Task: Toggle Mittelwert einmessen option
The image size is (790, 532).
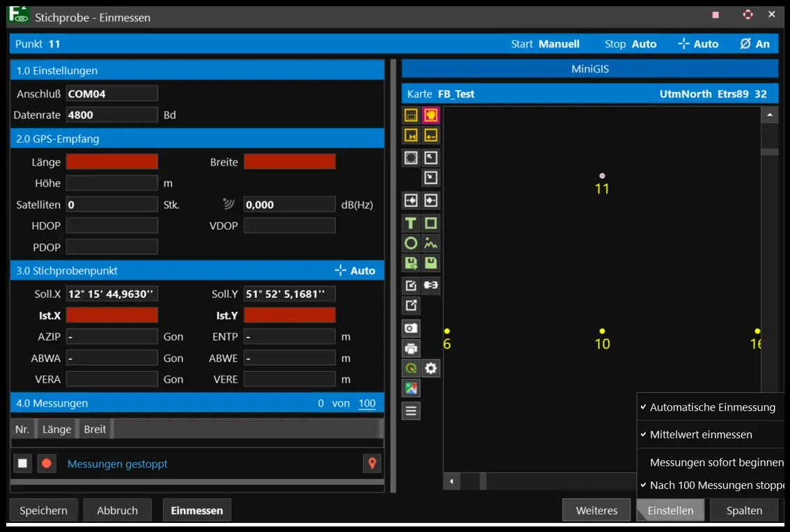Action: pyautogui.click(x=701, y=435)
